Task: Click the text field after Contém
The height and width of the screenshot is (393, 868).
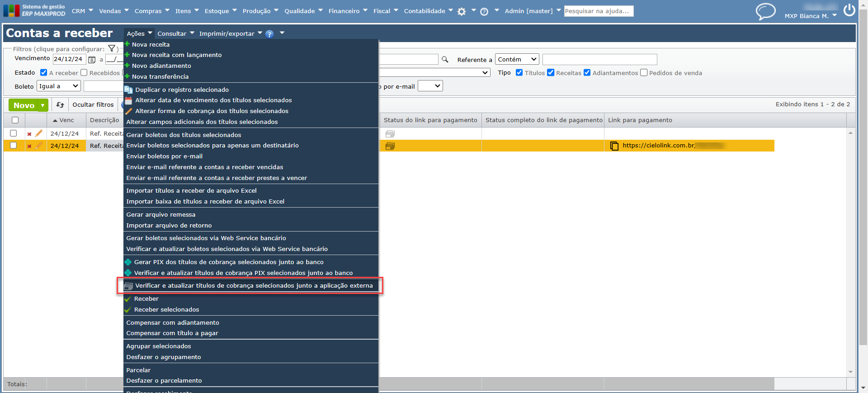Action: click(x=599, y=59)
